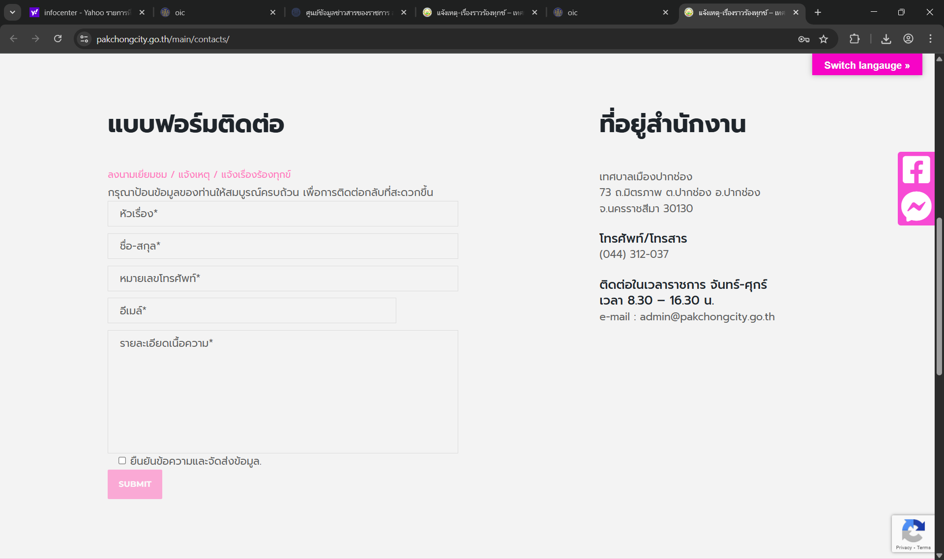This screenshot has width=944, height=560.
Task: Expand the tab search dropdown arrow
Action: pos(12,12)
